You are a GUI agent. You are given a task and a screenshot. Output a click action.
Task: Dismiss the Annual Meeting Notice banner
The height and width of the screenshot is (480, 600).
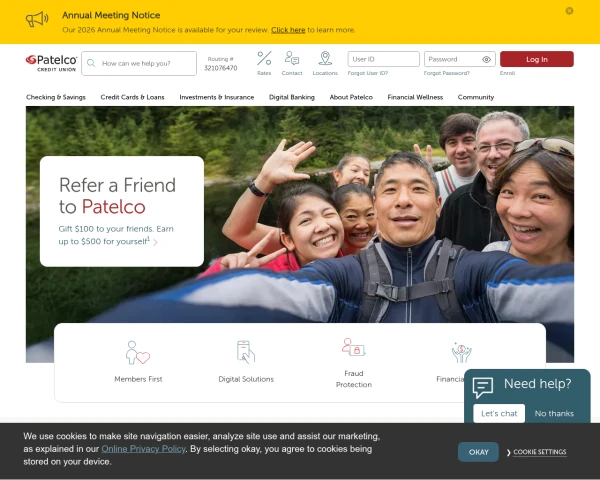(x=569, y=11)
